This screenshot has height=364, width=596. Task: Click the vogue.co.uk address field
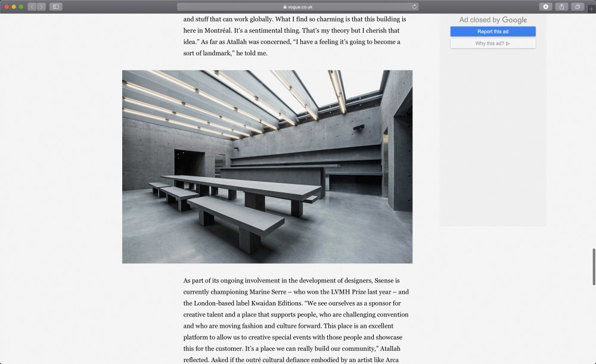(297, 7)
